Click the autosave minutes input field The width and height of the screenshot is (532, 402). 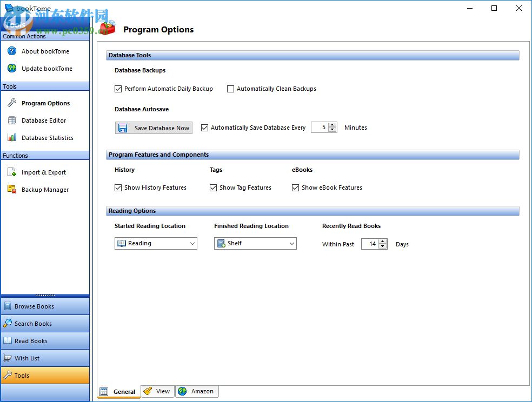(x=320, y=128)
